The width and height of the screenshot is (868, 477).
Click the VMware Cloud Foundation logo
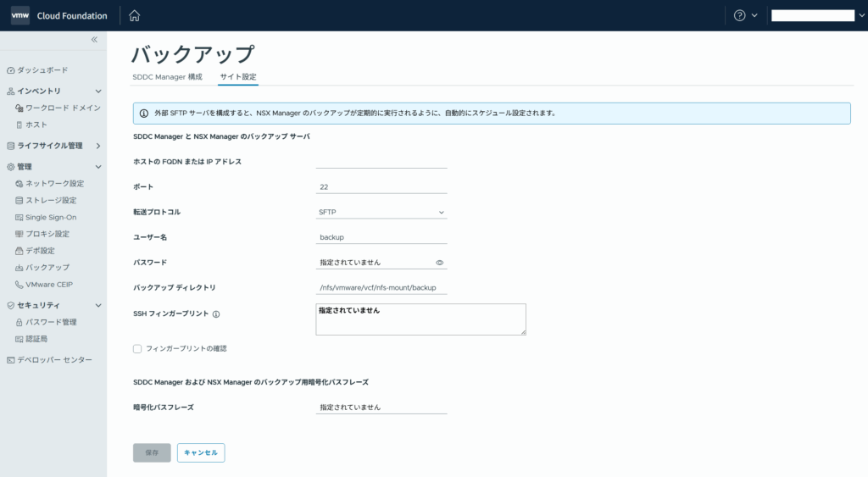59,15
